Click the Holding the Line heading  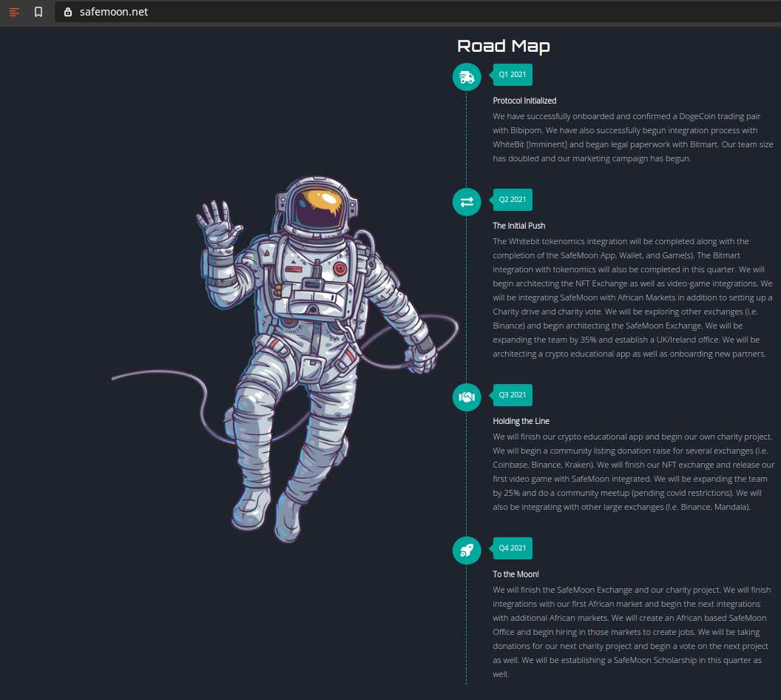[521, 421]
